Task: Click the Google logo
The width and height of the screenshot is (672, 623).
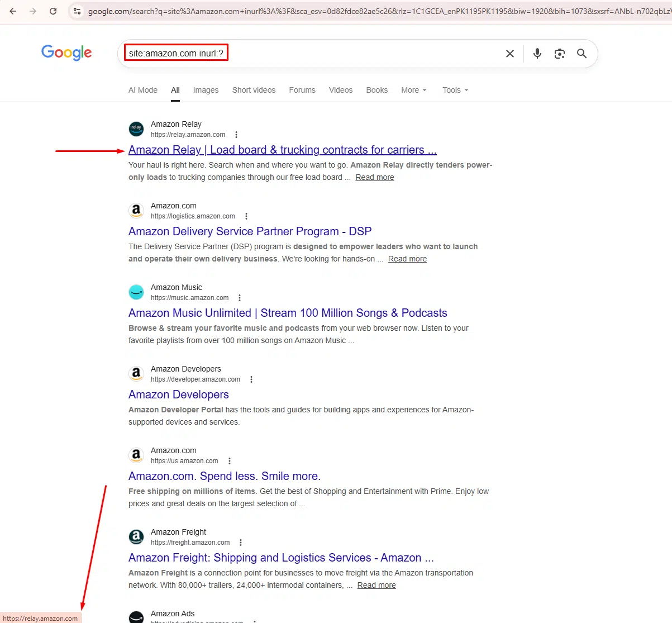Action: click(x=66, y=53)
